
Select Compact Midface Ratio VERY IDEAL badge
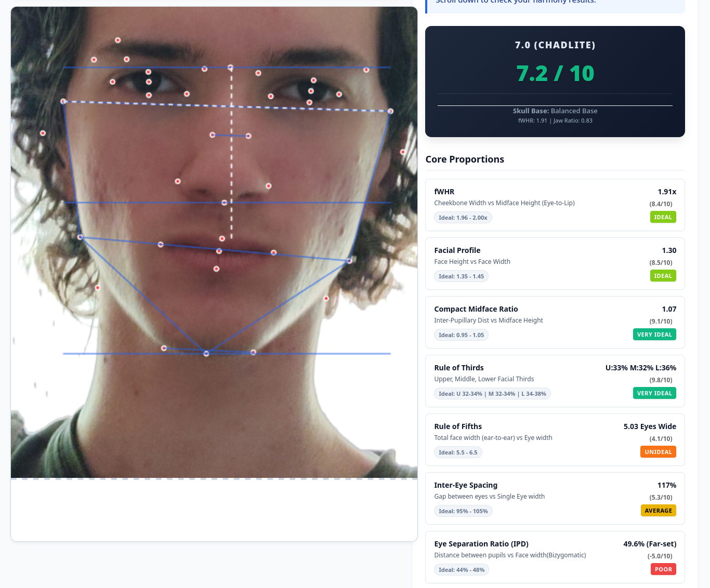[x=654, y=335]
